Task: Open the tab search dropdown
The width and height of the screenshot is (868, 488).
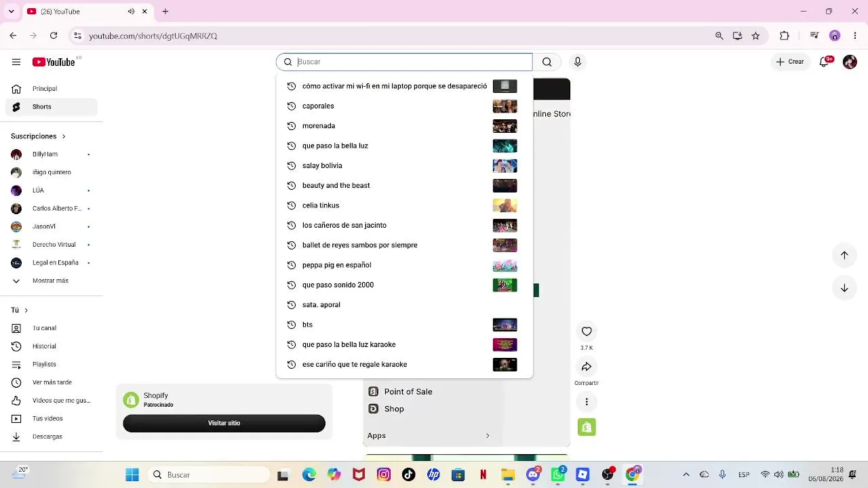Action: tap(11, 12)
